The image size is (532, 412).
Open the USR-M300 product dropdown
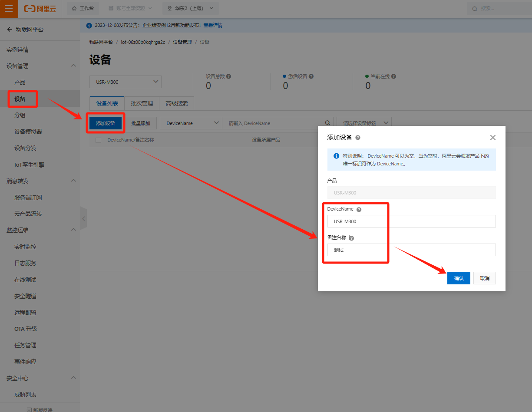pyautogui.click(x=125, y=82)
